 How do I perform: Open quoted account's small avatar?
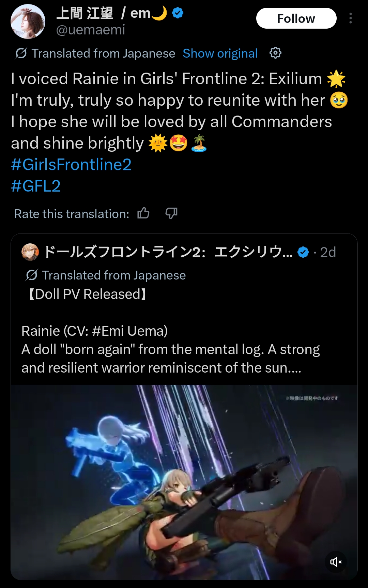pyautogui.click(x=30, y=252)
